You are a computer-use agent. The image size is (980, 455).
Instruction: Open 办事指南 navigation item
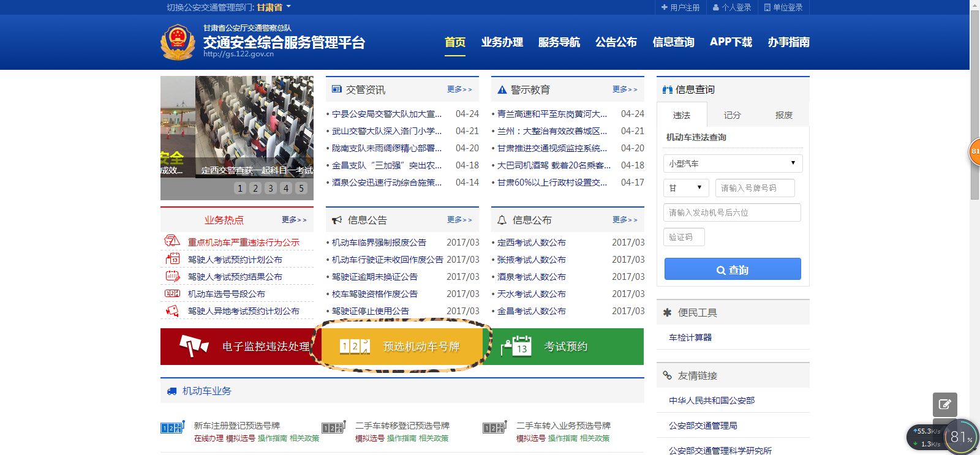pyautogui.click(x=789, y=42)
